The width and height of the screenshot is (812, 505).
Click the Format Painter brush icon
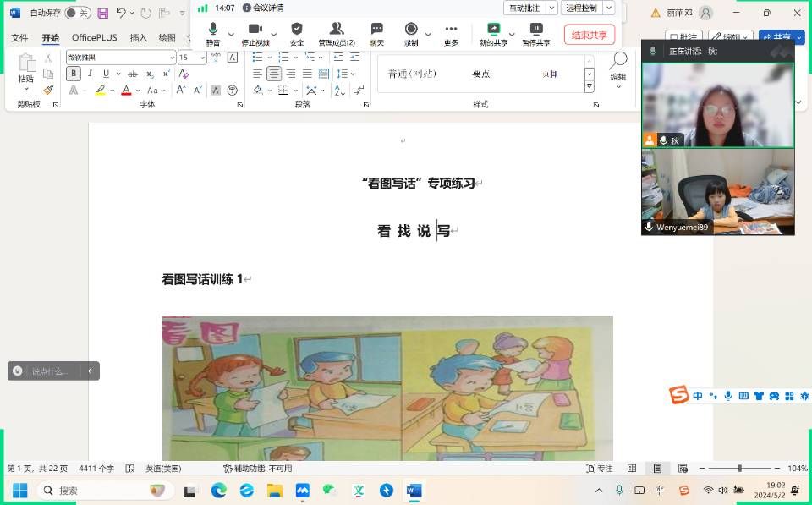click(48, 90)
